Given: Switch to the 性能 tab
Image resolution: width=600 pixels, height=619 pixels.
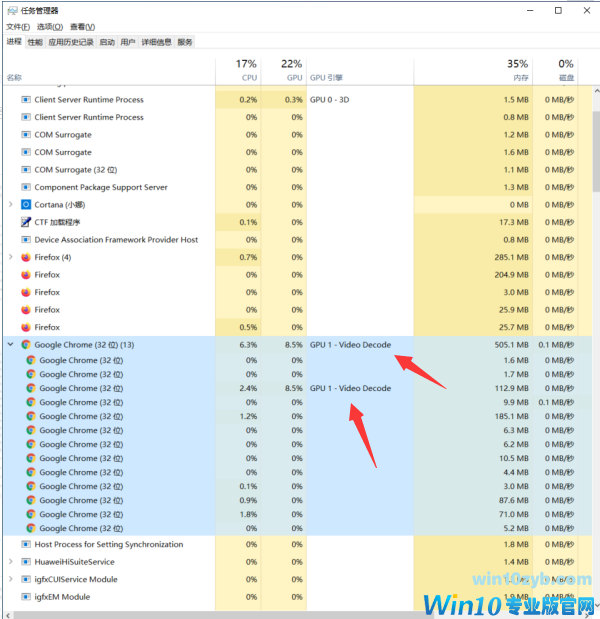Looking at the screenshot, I should (35, 42).
